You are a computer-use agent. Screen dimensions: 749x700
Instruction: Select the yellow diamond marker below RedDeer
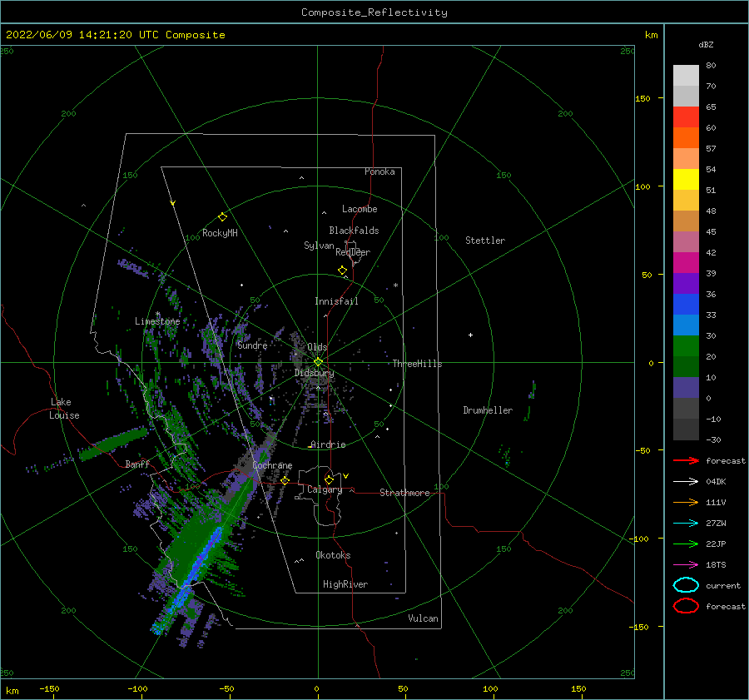[342, 271]
